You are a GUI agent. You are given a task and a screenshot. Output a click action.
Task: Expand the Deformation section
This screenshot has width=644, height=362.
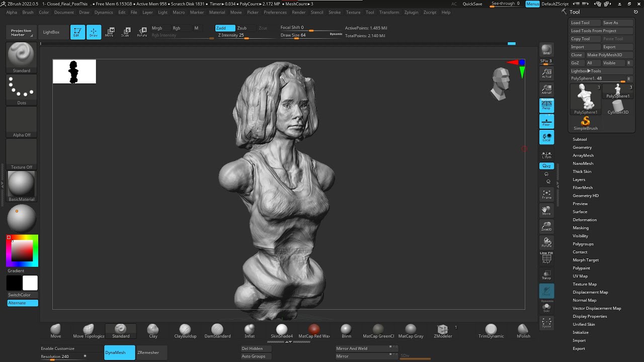point(585,220)
